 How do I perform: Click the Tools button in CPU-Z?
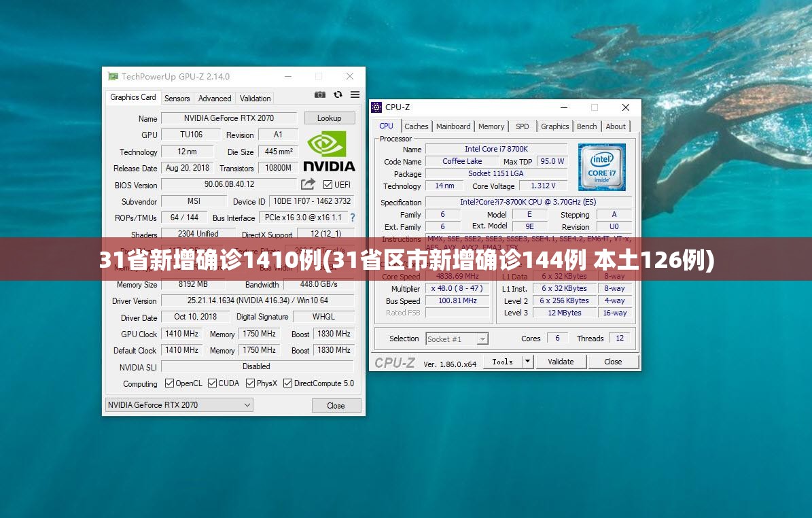[502, 362]
